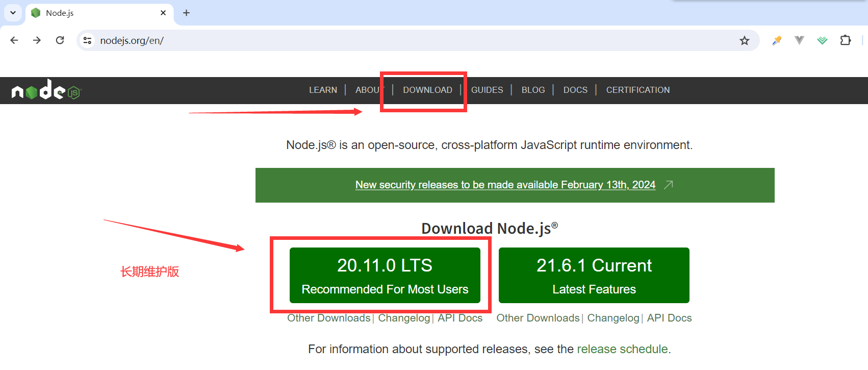This screenshot has width=868, height=370.
Task: Click the green chevrons extension icon
Action: pos(822,40)
